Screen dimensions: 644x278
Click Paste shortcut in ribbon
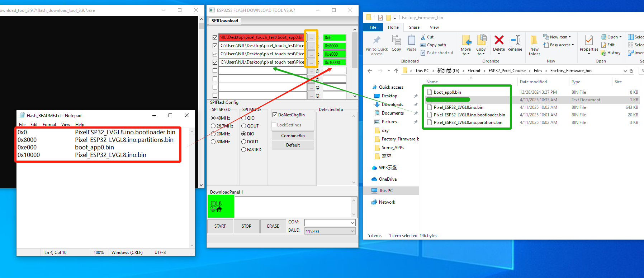point(437,53)
